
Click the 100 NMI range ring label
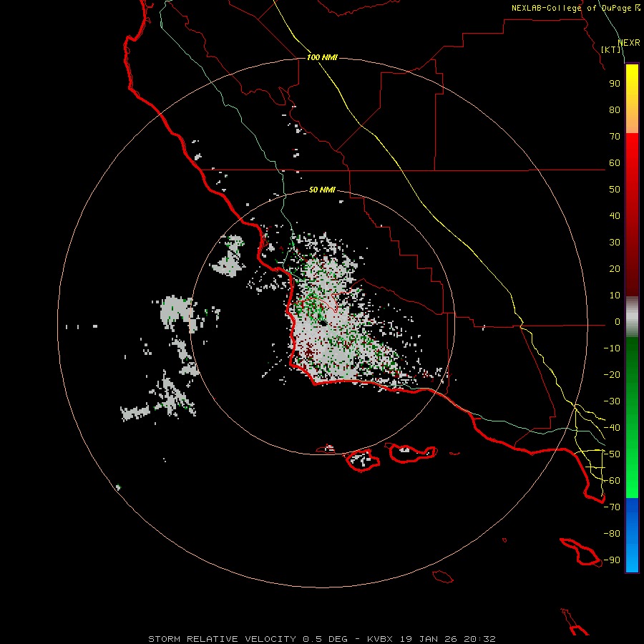(322, 57)
